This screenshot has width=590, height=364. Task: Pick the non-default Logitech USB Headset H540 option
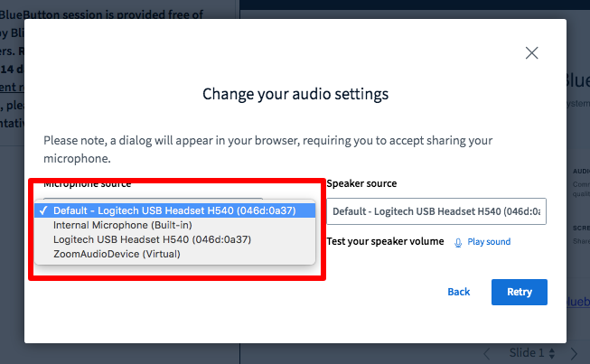pos(174,239)
